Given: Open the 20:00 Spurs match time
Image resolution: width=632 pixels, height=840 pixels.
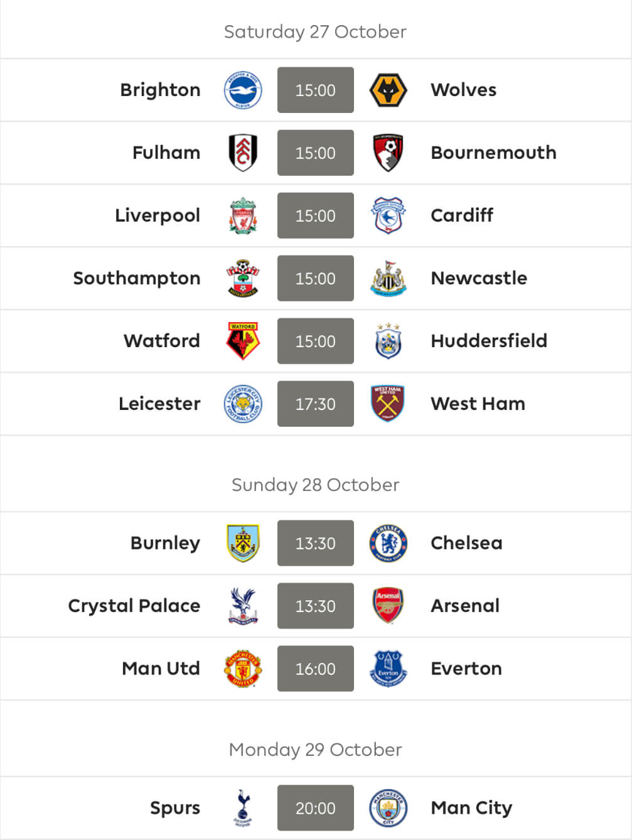Looking at the screenshot, I should pyautogui.click(x=316, y=808).
